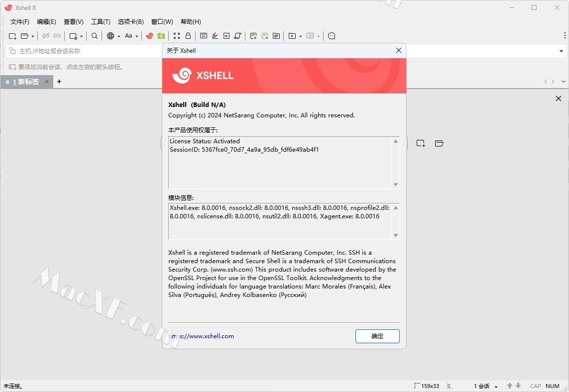Screen dimensions: 569x392
Task: Select the 1 新标签 tab
Action: (26, 82)
